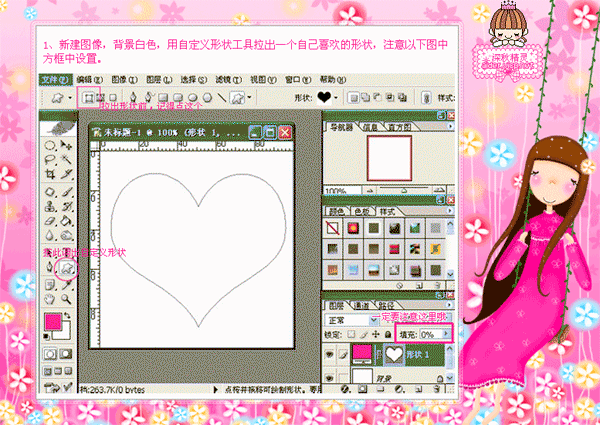Choose the Line tool in options bar

(x=222, y=98)
